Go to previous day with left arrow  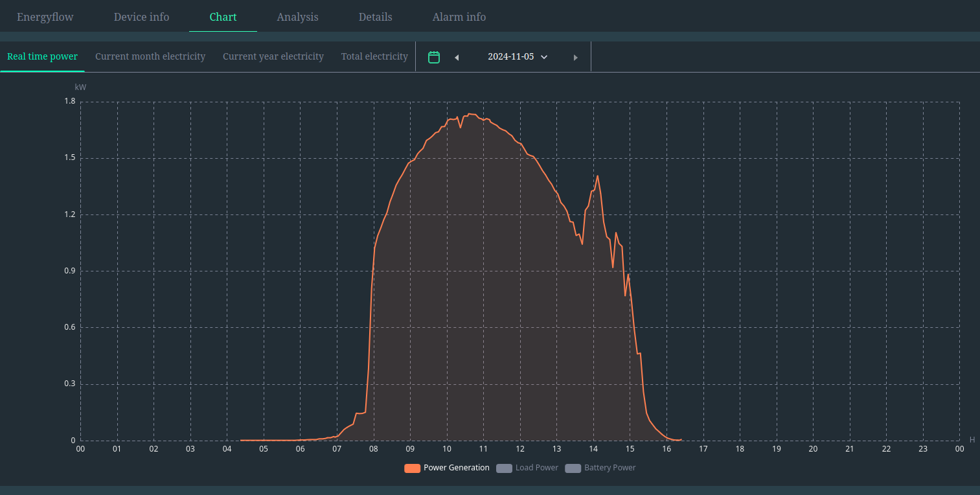[457, 58]
